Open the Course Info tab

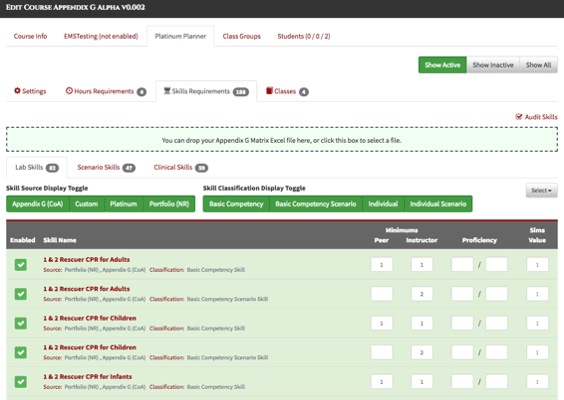point(31,36)
